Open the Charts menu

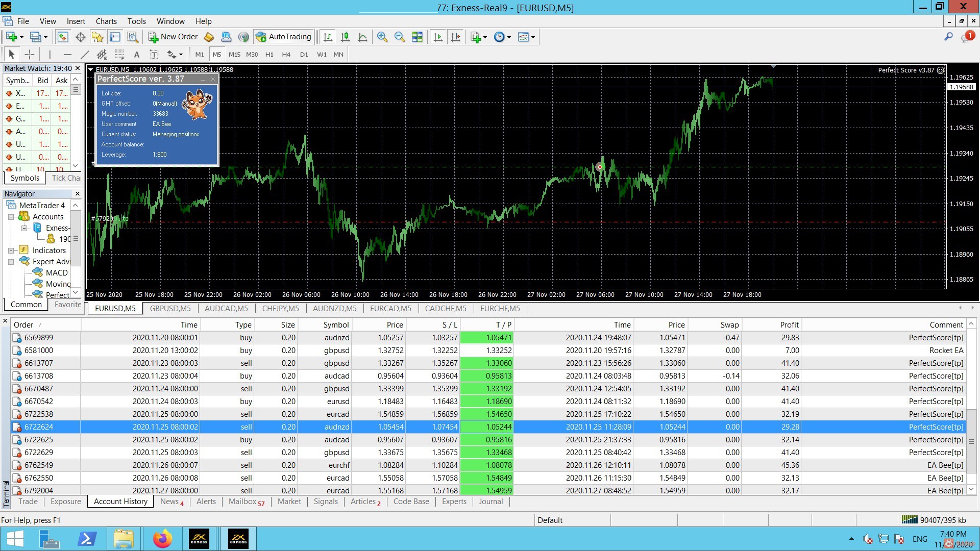pos(106,21)
